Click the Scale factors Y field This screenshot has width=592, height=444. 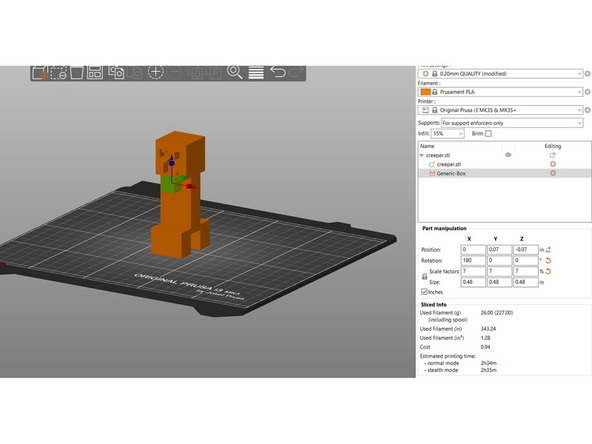[499, 271]
